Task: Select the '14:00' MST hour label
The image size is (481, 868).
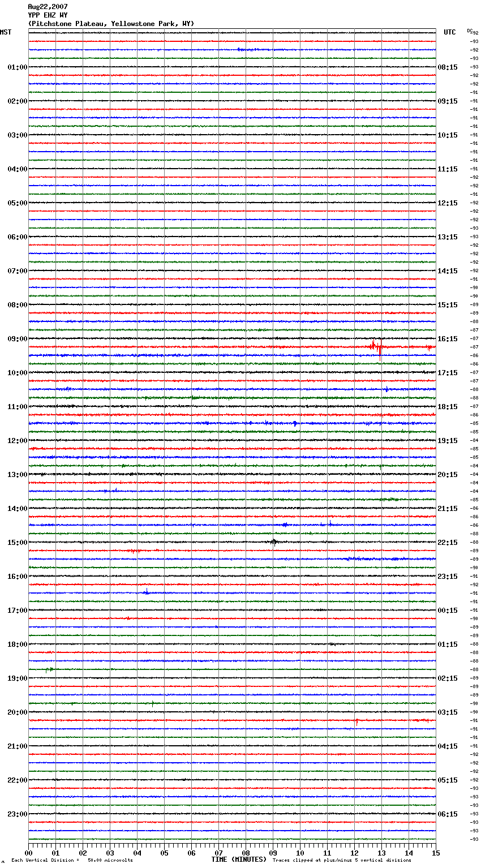Action: click(x=17, y=509)
